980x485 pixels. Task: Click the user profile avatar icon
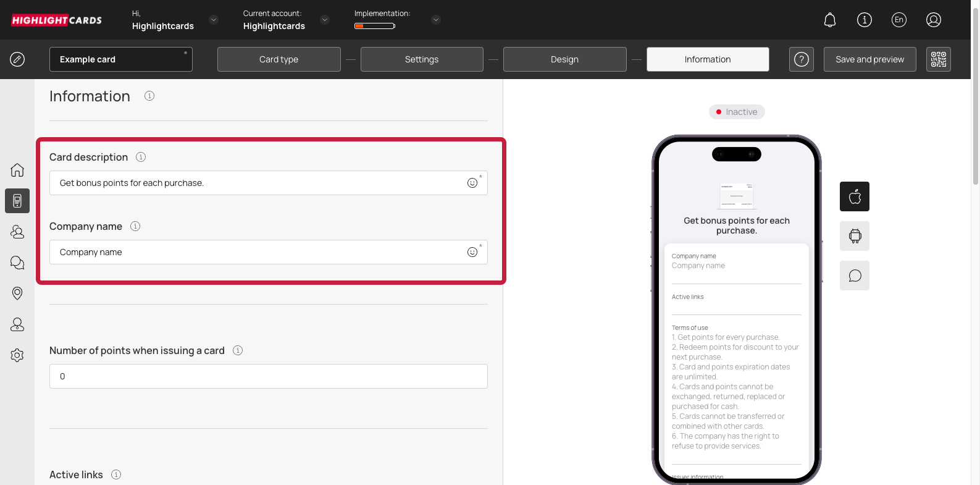point(933,20)
